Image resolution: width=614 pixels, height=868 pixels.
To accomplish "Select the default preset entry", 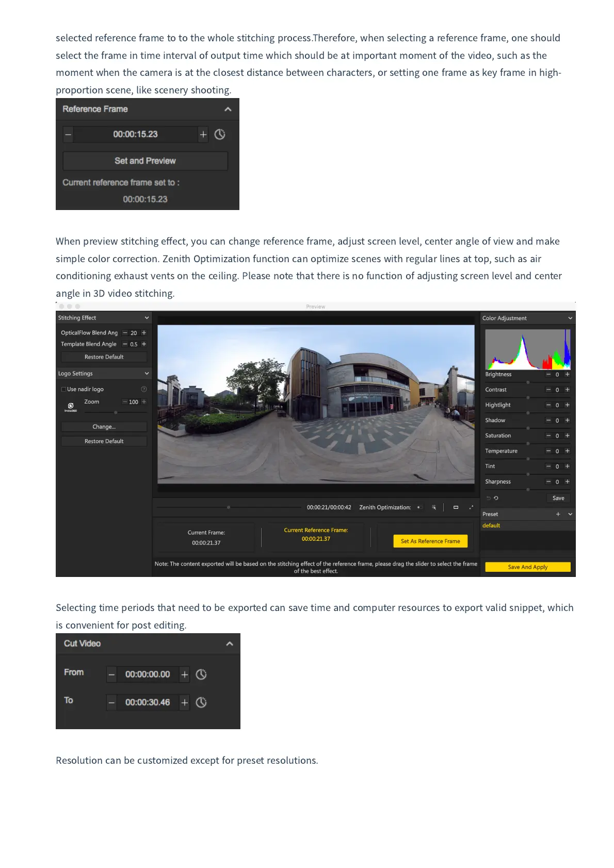I will [527, 526].
